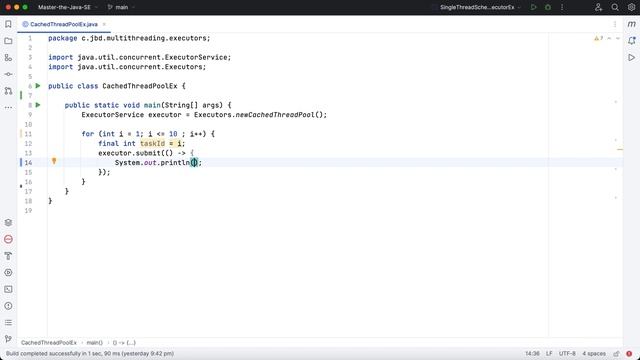Open the Maven tool window
The image size is (640, 360).
[x=631, y=24]
